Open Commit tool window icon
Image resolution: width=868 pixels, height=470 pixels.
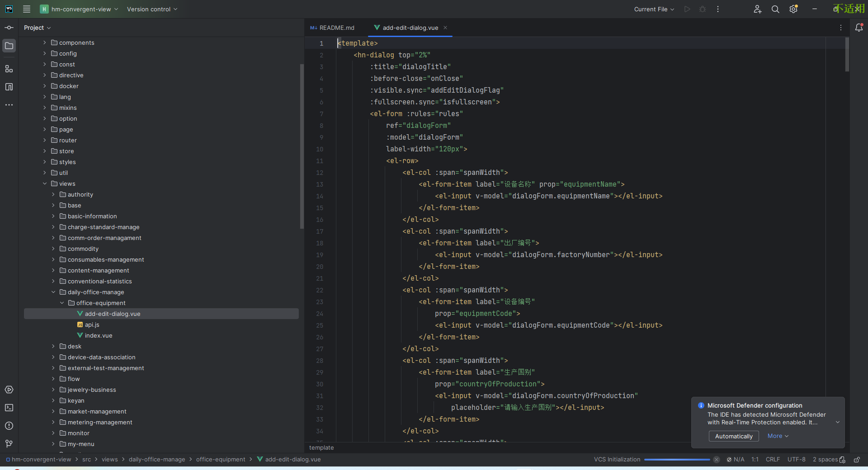click(x=9, y=28)
